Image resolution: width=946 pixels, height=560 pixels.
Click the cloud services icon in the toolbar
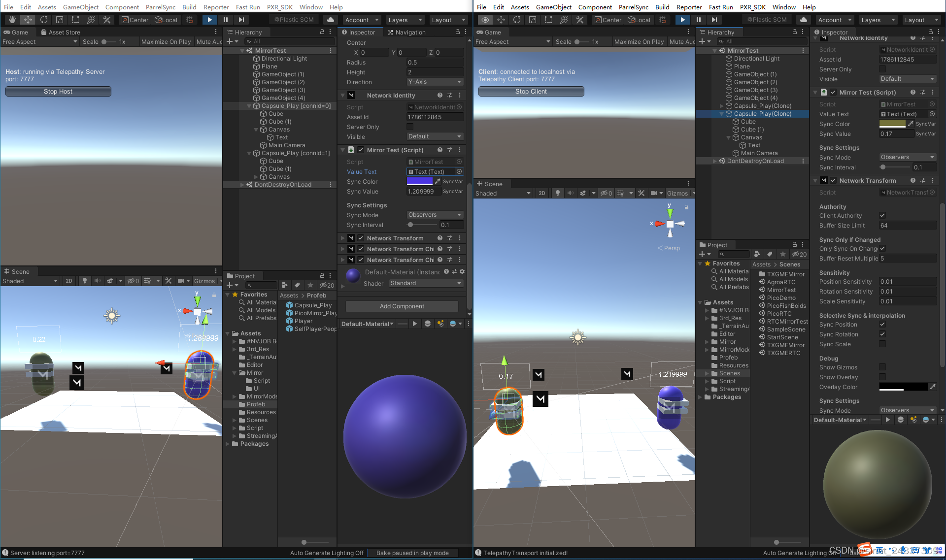[x=330, y=20]
